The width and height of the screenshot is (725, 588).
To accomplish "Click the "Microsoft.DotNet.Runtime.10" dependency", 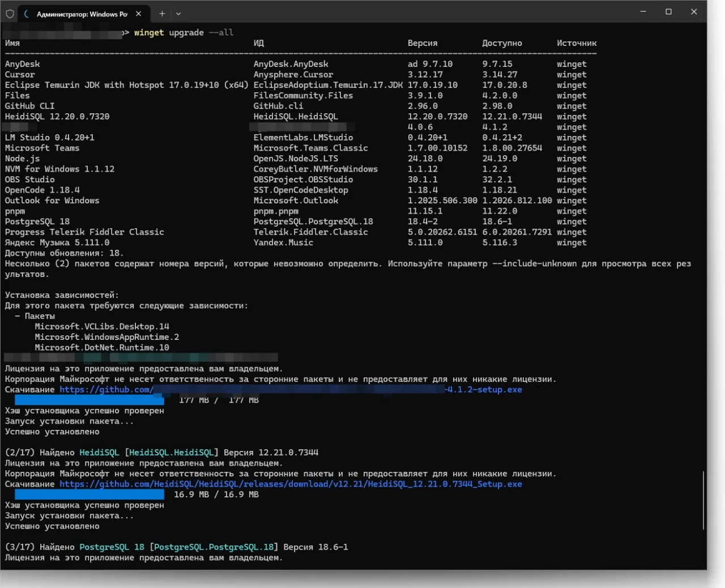I will point(102,347).
